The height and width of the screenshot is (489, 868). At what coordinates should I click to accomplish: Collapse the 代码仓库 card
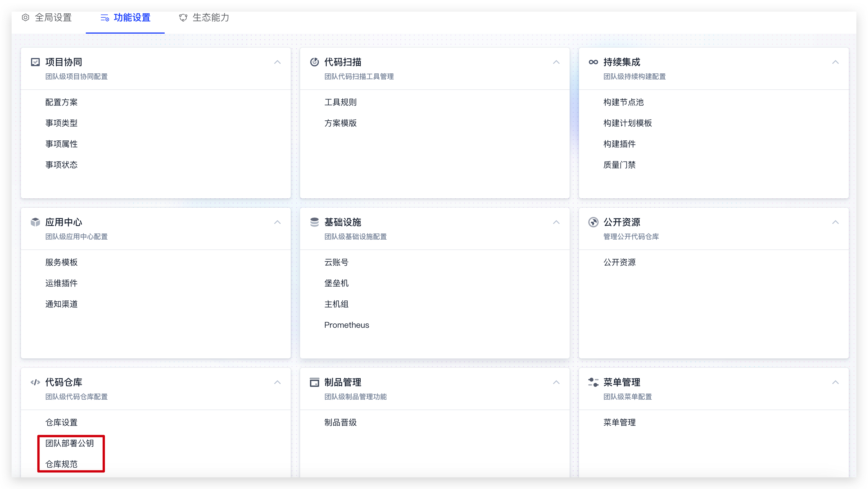click(x=277, y=382)
